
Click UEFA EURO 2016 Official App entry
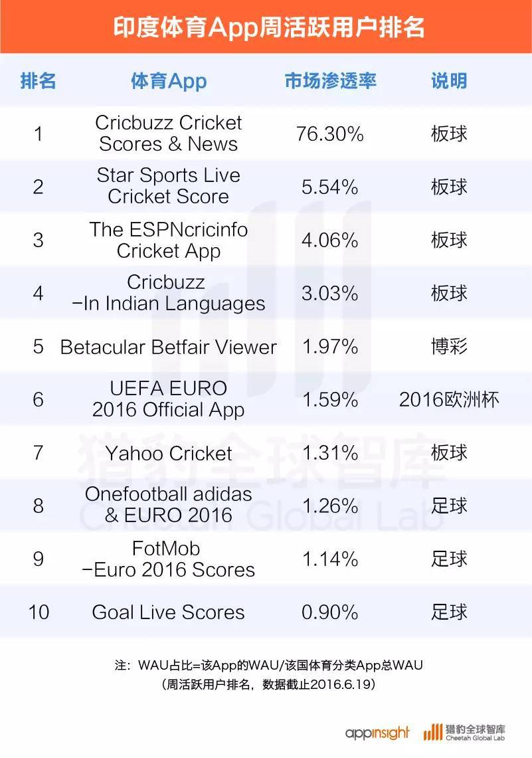click(168, 399)
